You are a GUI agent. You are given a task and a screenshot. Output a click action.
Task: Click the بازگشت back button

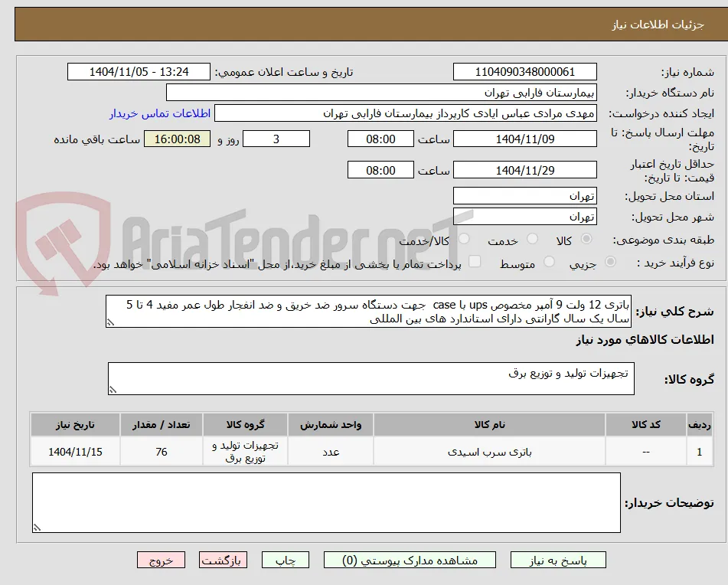[x=223, y=560]
